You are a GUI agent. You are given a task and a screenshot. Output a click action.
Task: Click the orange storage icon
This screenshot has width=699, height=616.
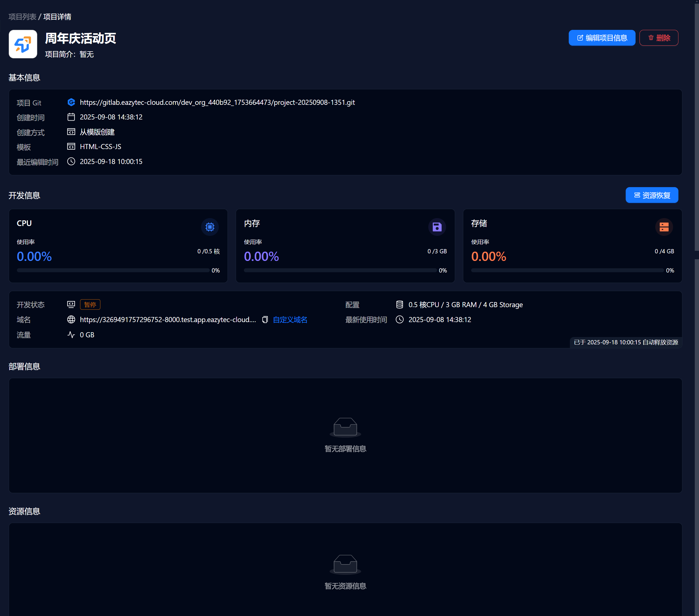coord(664,227)
